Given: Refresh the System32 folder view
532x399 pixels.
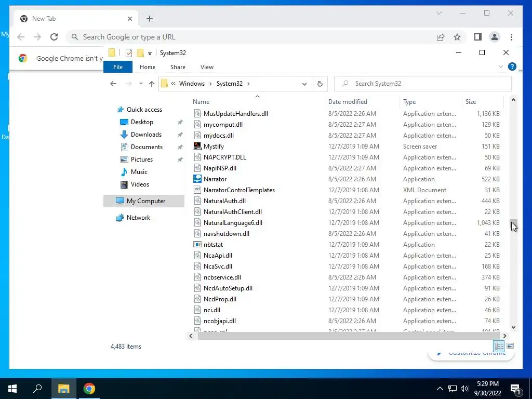Looking at the screenshot, I should pos(320,84).
